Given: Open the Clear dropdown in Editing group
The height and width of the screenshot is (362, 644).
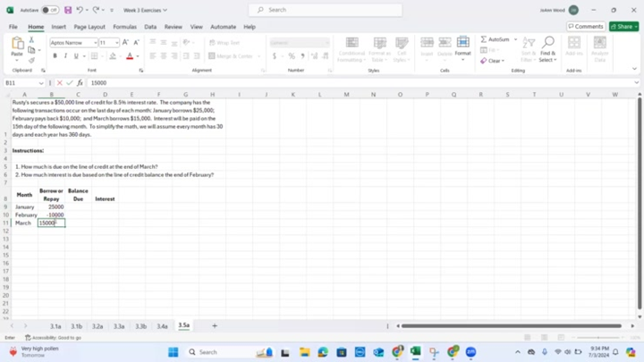Looking at the screenshot, I should (496, 61).
